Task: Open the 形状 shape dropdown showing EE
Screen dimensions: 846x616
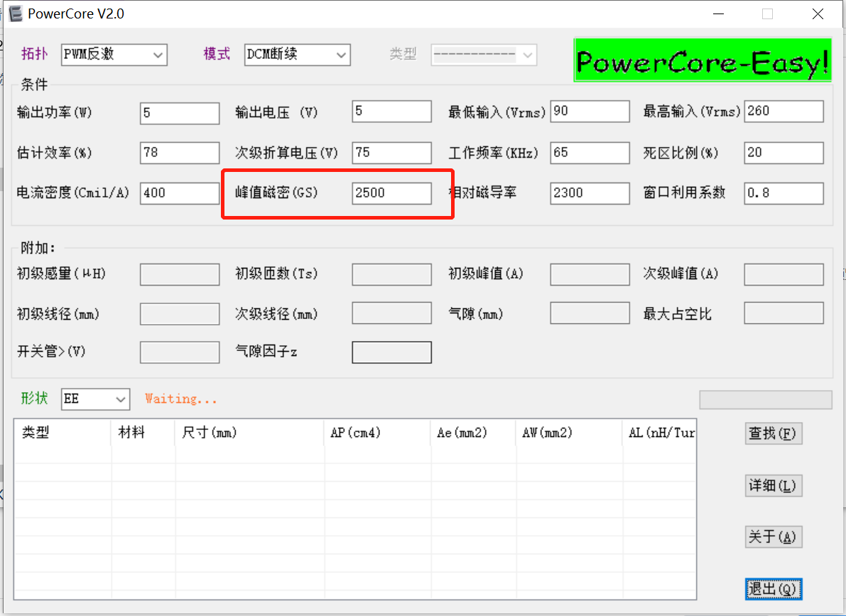Action: pyautogui.click(x=95, y=399)
